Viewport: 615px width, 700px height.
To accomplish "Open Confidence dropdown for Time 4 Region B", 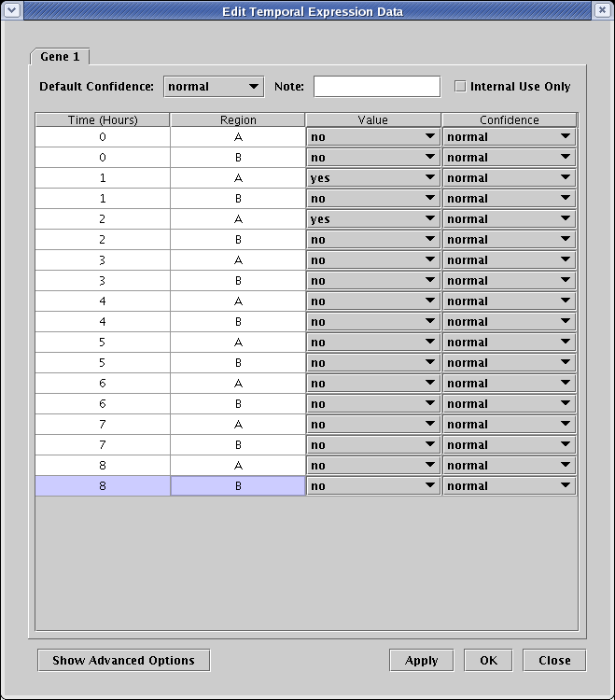I will pos(509,322).
